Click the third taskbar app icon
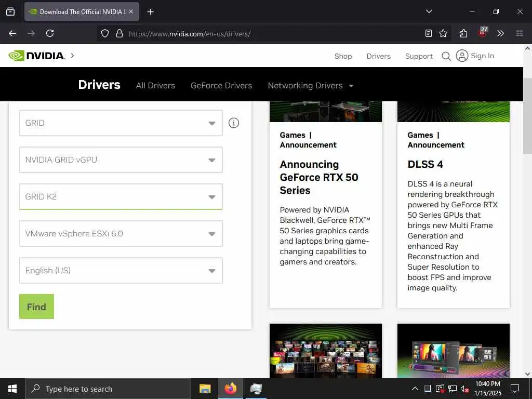 [x=256, y=389]
